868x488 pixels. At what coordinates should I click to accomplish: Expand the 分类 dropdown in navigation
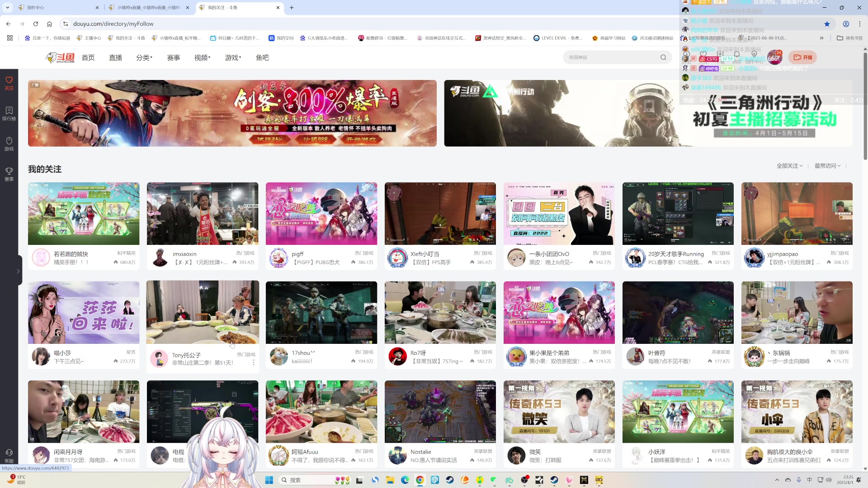[144, 57]
